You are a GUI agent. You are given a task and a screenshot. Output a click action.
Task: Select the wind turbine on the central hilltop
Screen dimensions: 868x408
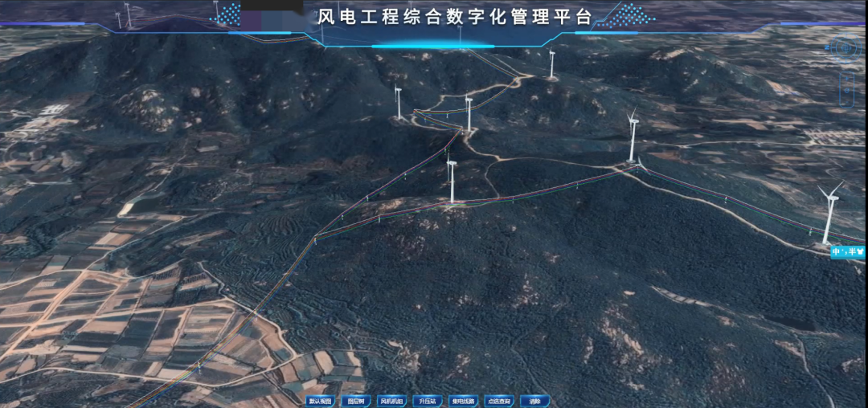(452, 181)
